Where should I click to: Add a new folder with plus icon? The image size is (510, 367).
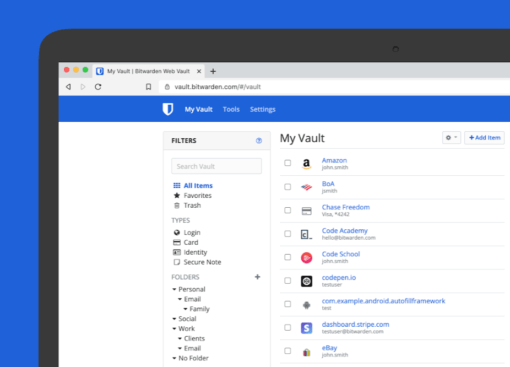click(257, 277)
